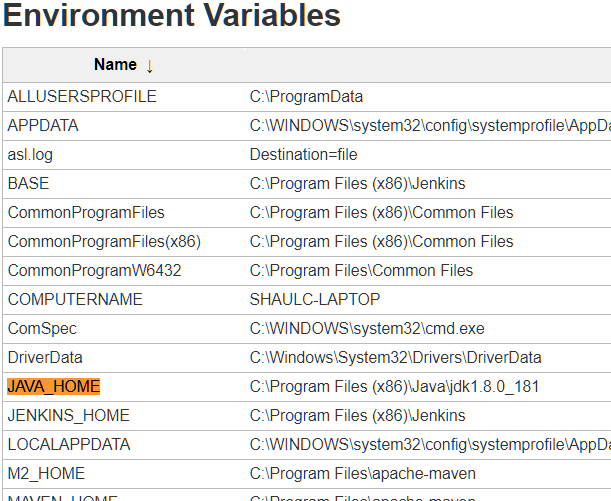611x501 pixels.
Task: Click the BASE variable name
Action: [x=28, y=183]
